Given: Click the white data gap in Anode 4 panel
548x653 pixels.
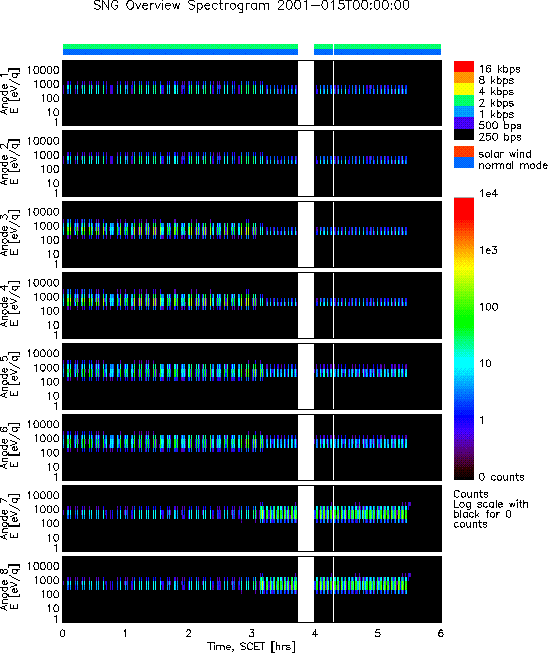Looking at the screenshot, I should click(x=306, y=305).
